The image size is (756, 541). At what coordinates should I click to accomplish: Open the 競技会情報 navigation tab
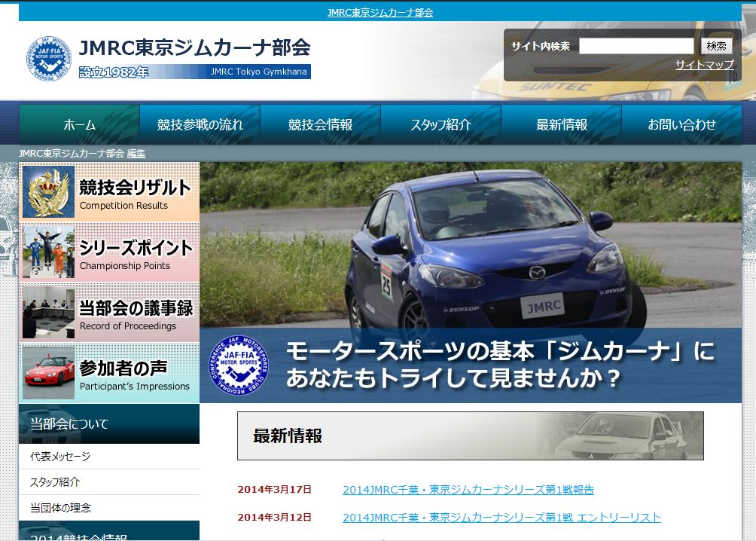point(321,124)
